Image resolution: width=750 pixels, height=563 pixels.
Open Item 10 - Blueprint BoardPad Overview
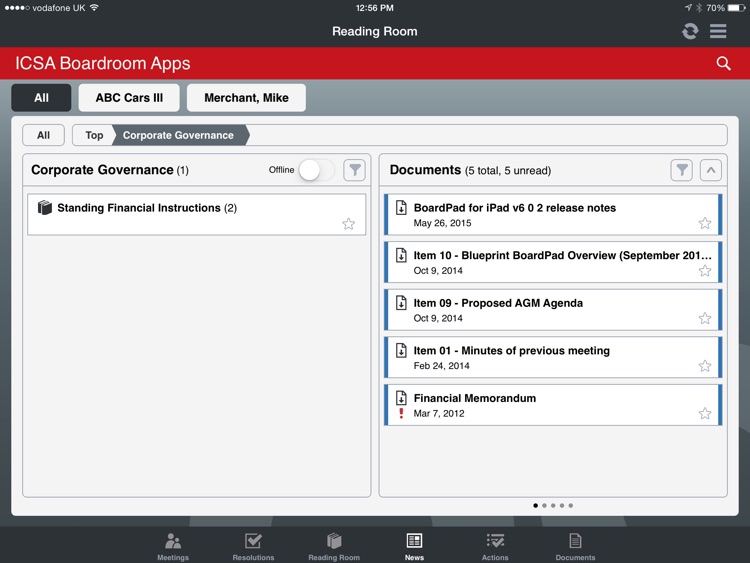click(553, 262)
